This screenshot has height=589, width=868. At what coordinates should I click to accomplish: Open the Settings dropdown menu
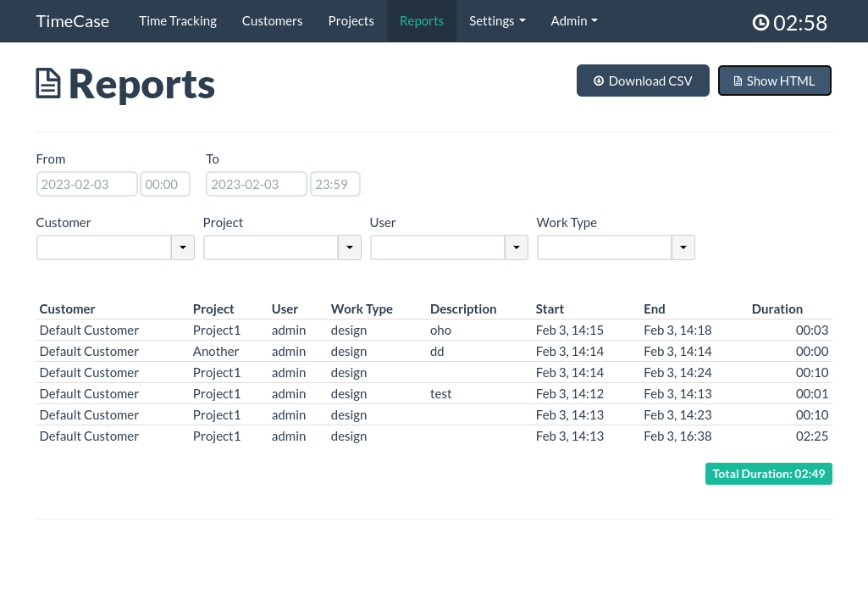[x=497, y=21]
